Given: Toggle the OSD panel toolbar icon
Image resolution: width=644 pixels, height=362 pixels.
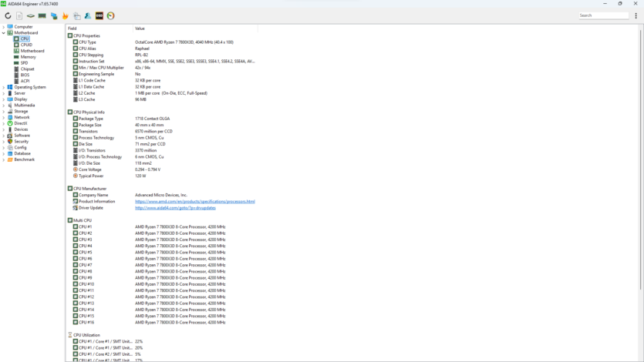Looking at the screenshot, I should [x=99, y=15].
